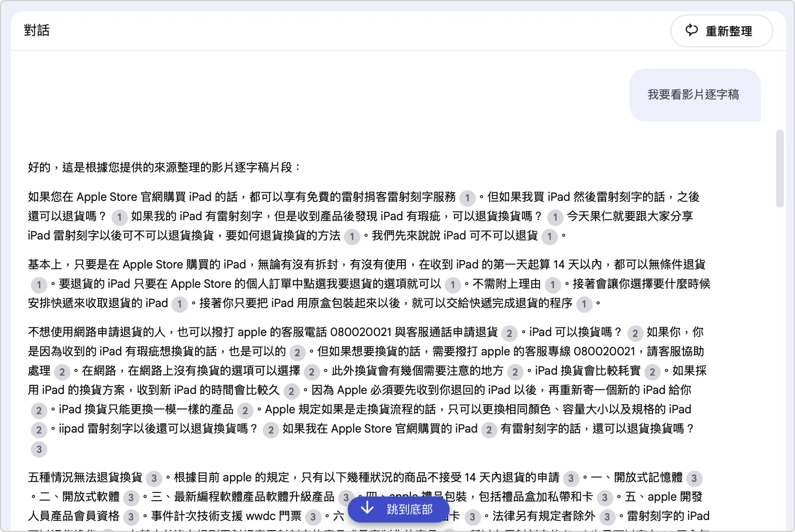Open citation 1 after 可不可以退貨

coord(549,236)
